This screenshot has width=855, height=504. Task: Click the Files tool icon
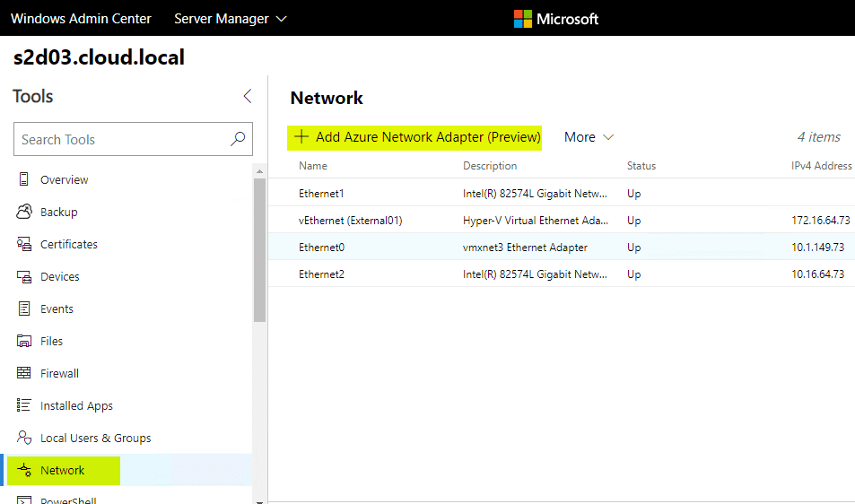pyautogui.click(x=24, y=341)
